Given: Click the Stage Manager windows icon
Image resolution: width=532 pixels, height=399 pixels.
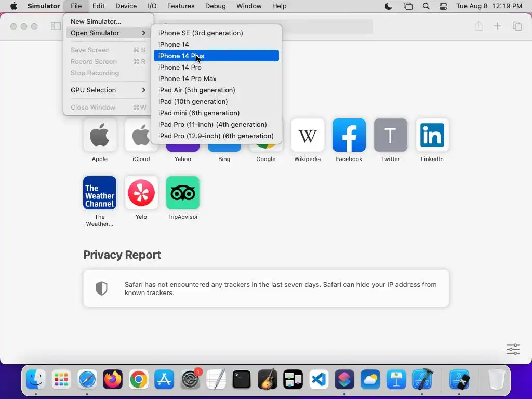Looking at the screenshot, I should pos(408,6).
